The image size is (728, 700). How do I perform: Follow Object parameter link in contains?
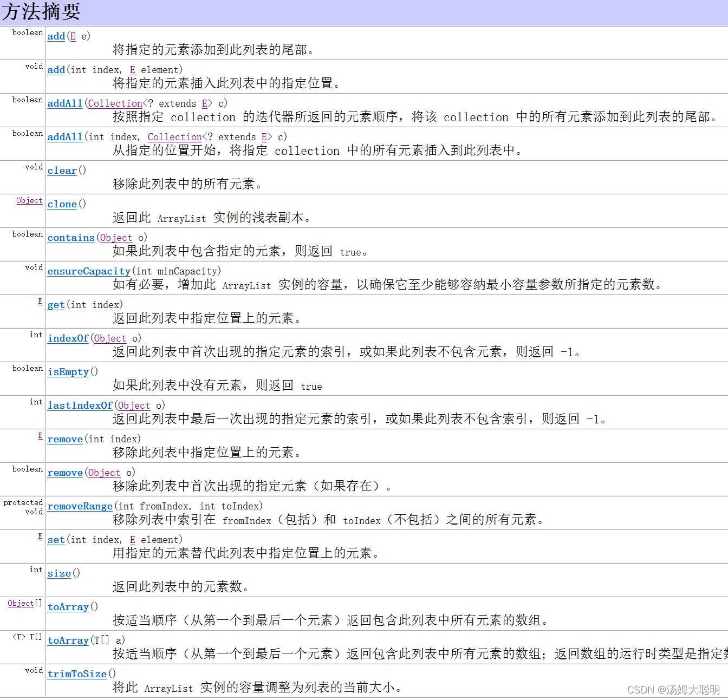(x=116, y=238)
